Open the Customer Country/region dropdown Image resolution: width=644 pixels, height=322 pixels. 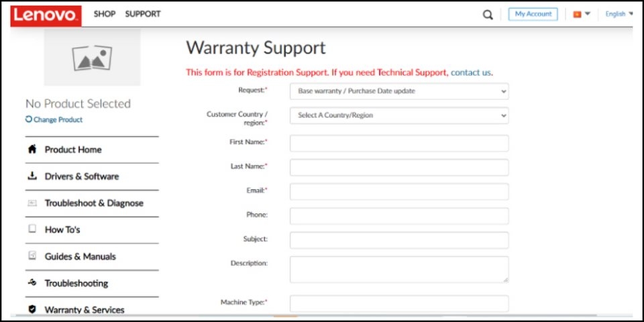[398, 115]
